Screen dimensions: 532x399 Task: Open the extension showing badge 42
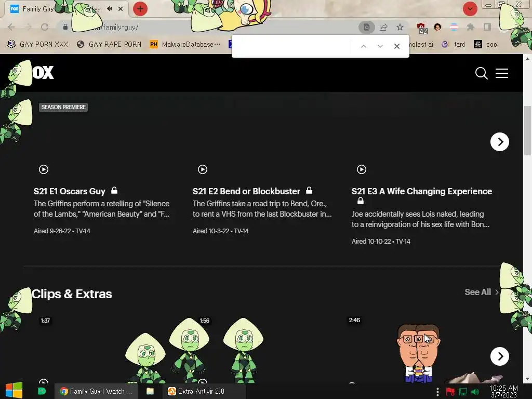[422, 28]
